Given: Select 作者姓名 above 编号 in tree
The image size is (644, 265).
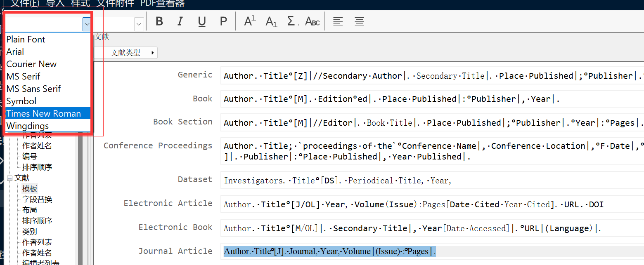Looking at the screenshot, I should (37, 146).
